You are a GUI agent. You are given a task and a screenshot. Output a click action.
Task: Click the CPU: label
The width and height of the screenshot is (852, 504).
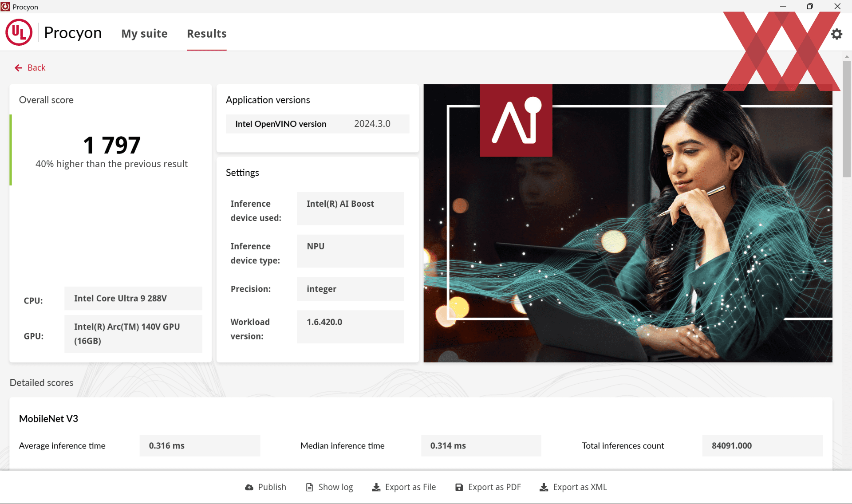33,301
